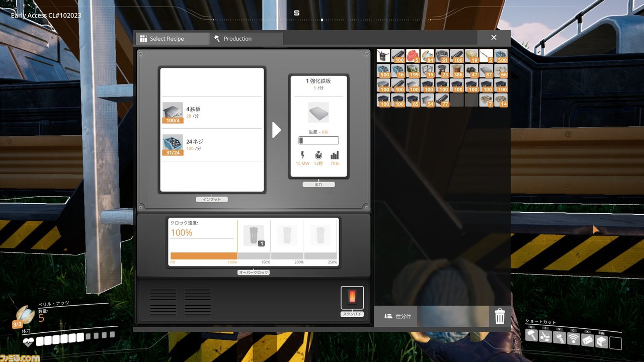Pick the iron plate stack of 54
Viewport: 644px width, 362px height.
[x=428, y=100]
